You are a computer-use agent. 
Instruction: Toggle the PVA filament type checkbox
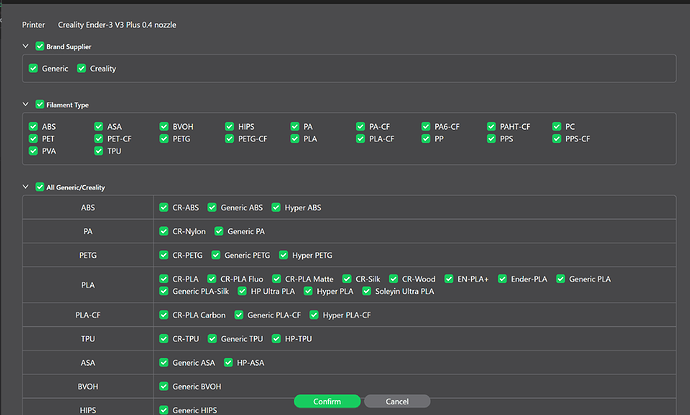[33, 151]
